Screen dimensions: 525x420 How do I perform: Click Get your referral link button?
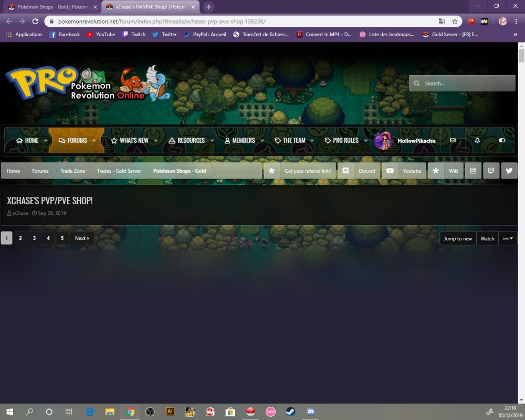300,171
